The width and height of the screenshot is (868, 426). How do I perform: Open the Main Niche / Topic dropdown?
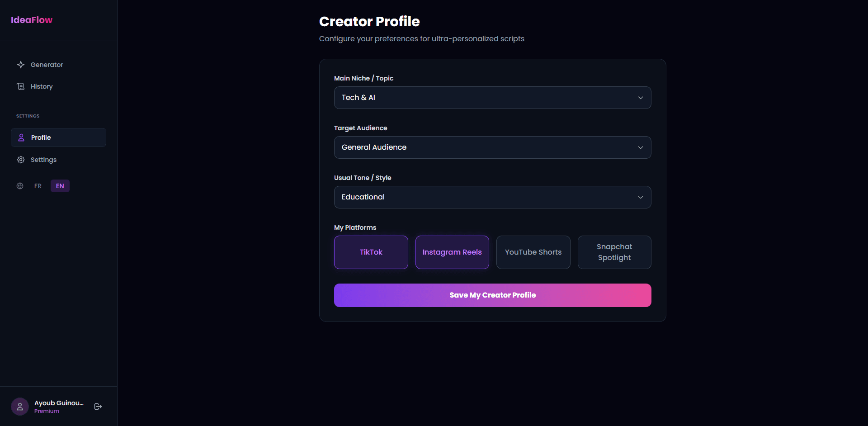(492, 98)
